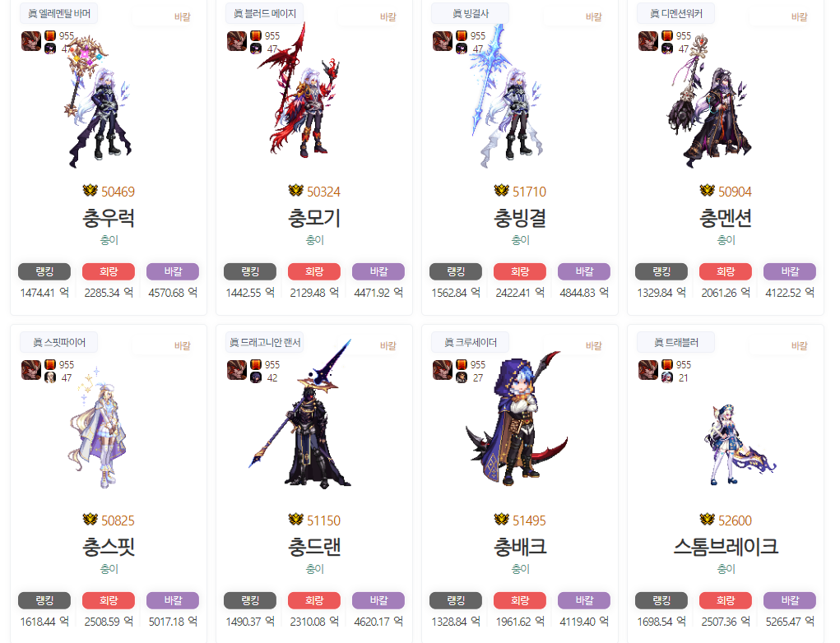Open the 충모기 character name link

point(314,218)
